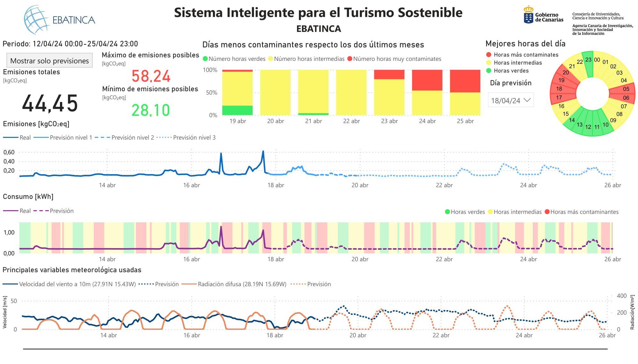
Task: Select the 25 abr stacked bar
Action: [465, 93]
